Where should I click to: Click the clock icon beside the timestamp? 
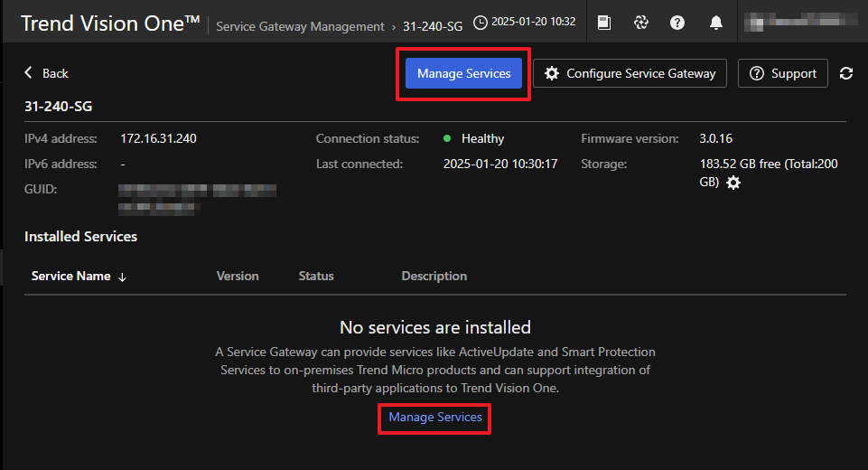pos(480,23)
